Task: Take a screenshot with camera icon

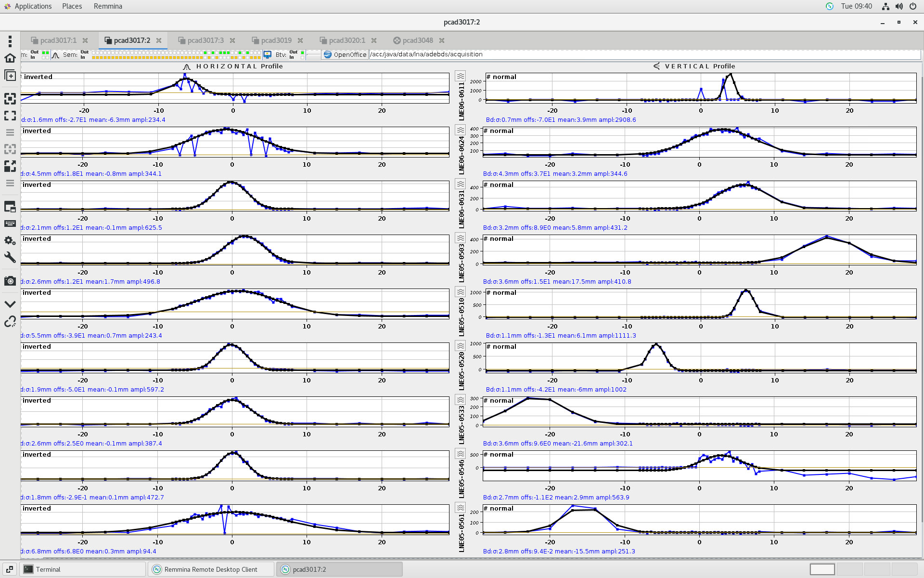Action: point(10,281)
